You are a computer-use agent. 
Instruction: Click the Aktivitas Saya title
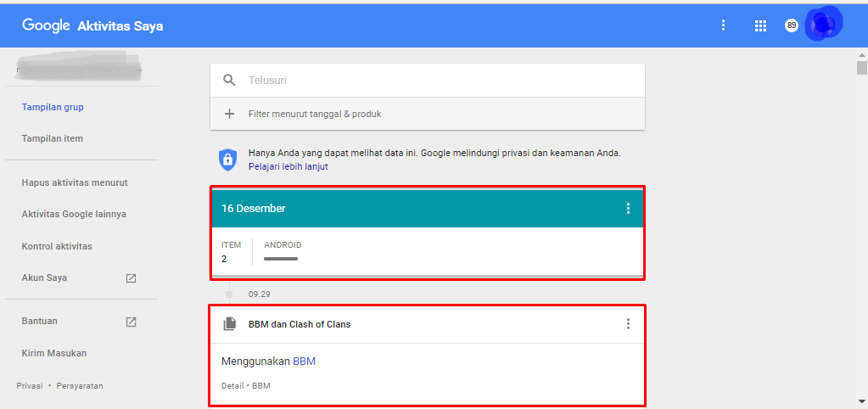tap(120, 26)
